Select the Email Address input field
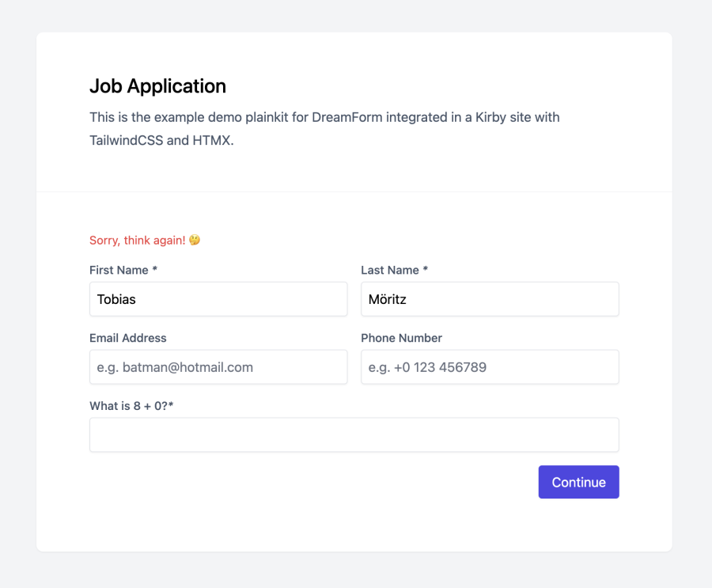The image size is (712, 588). [218, 366]
